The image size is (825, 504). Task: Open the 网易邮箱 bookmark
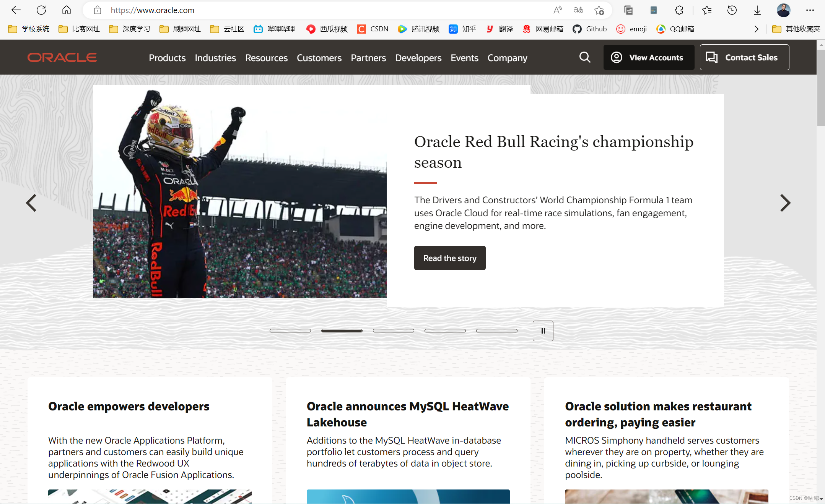543,29
